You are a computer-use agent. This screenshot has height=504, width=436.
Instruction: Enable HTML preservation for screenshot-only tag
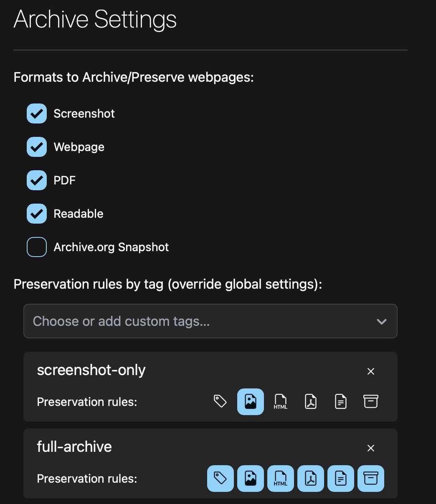[x=280, y=401]
